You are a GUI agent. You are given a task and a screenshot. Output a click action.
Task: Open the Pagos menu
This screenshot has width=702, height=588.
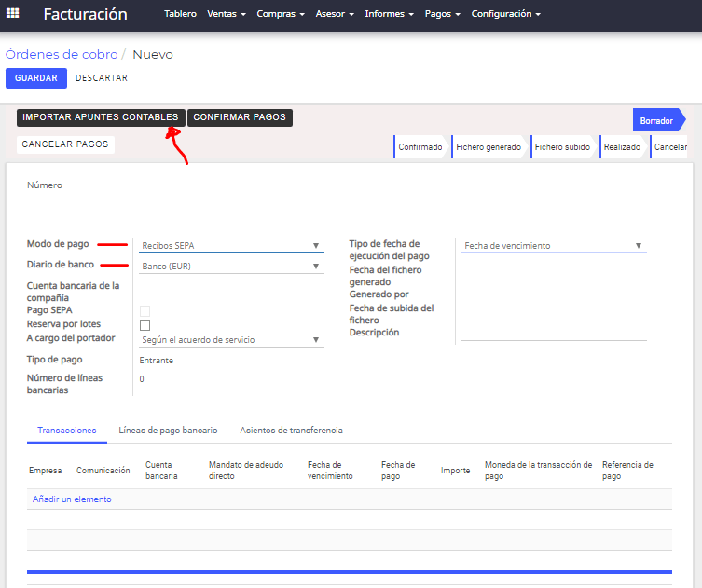442,14
